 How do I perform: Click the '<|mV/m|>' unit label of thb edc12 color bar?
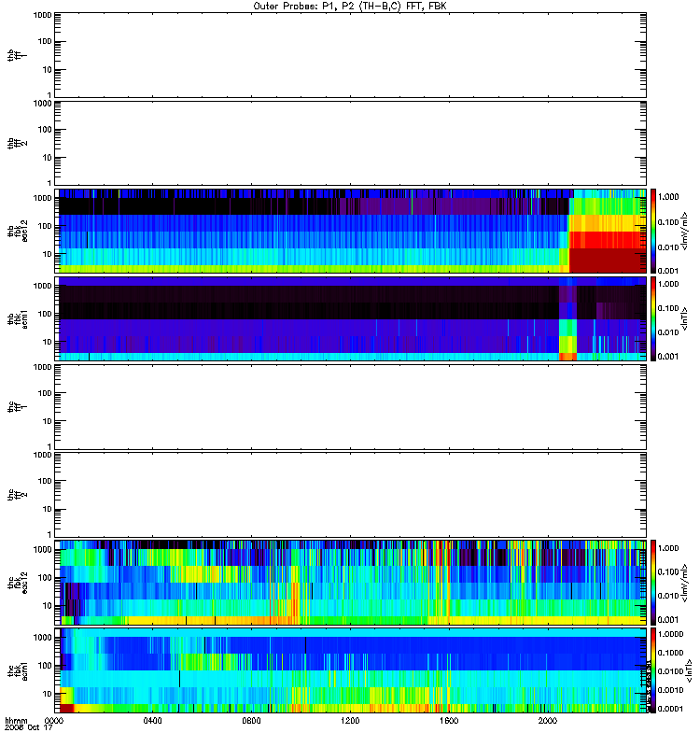click(684, 231)
